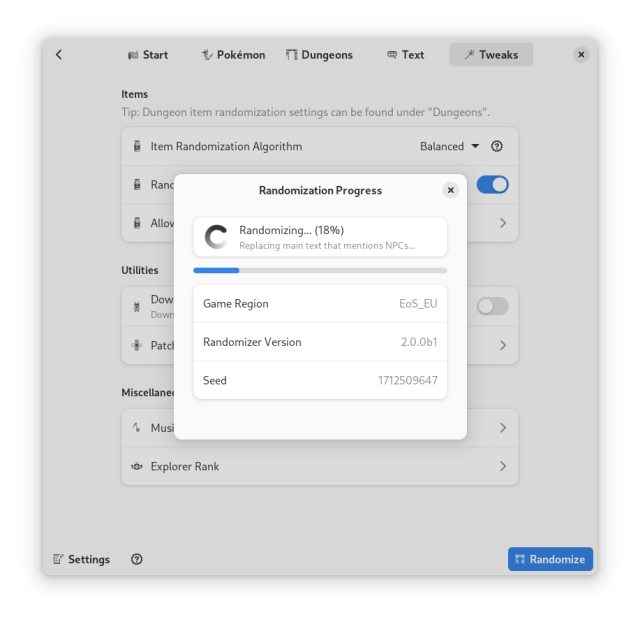This screenshot has height=622, width=640.
Task: Open the Text tab
Action: click(x=405, y=55)
